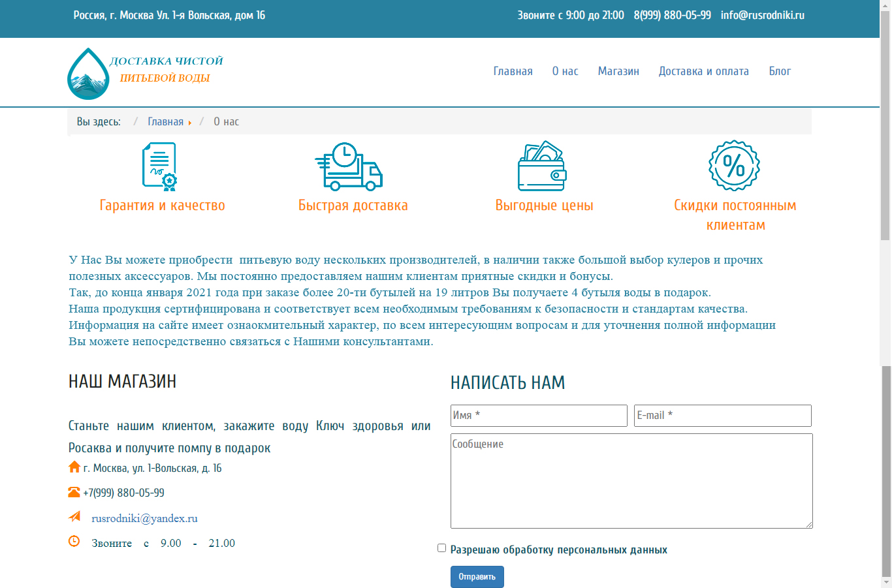
Task: Enable the personal data processing checkbox
Action: point(441,548)
